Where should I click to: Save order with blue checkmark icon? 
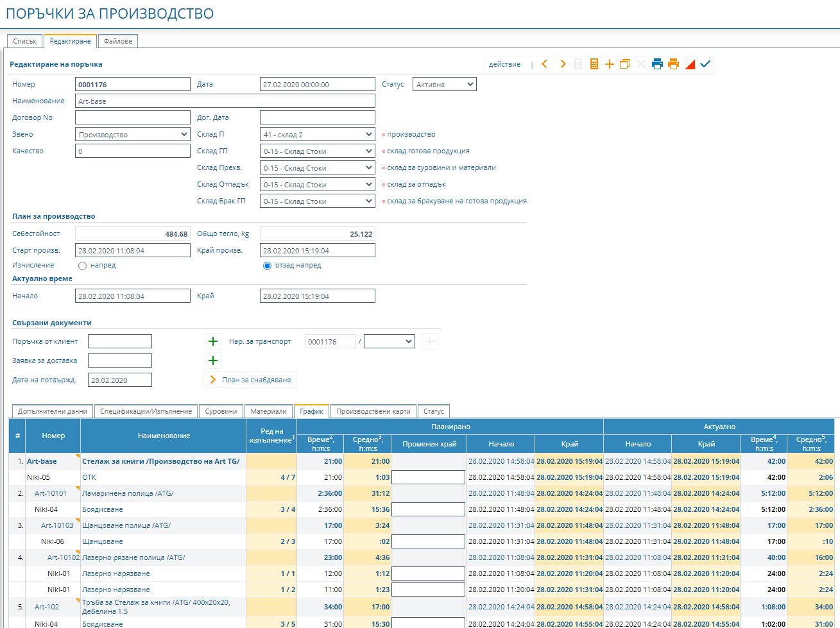[705, 64]
